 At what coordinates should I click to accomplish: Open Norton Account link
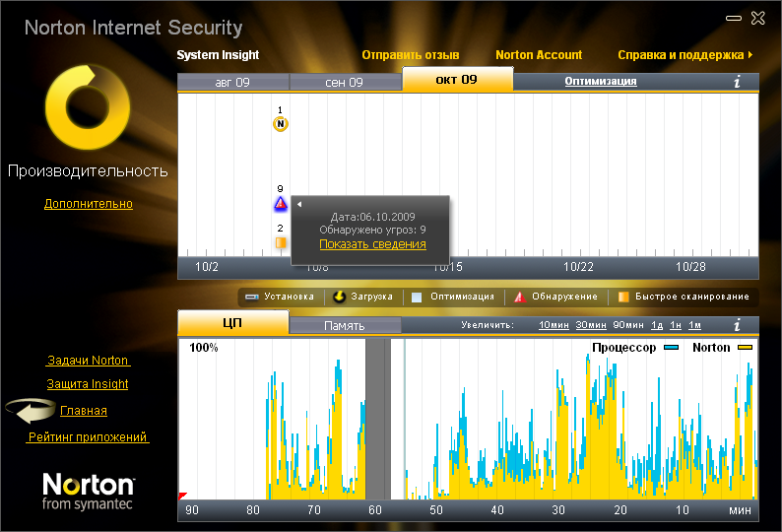(x=539, y=55)
